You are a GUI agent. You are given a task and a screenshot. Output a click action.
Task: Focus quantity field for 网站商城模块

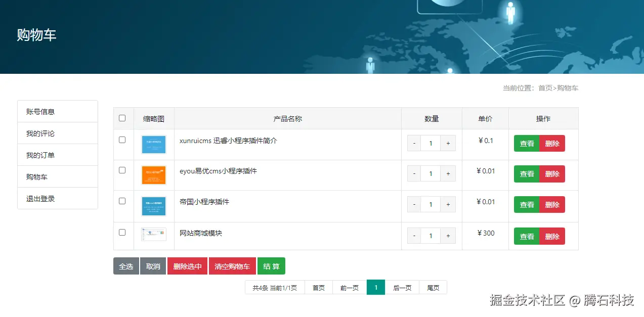431,236
